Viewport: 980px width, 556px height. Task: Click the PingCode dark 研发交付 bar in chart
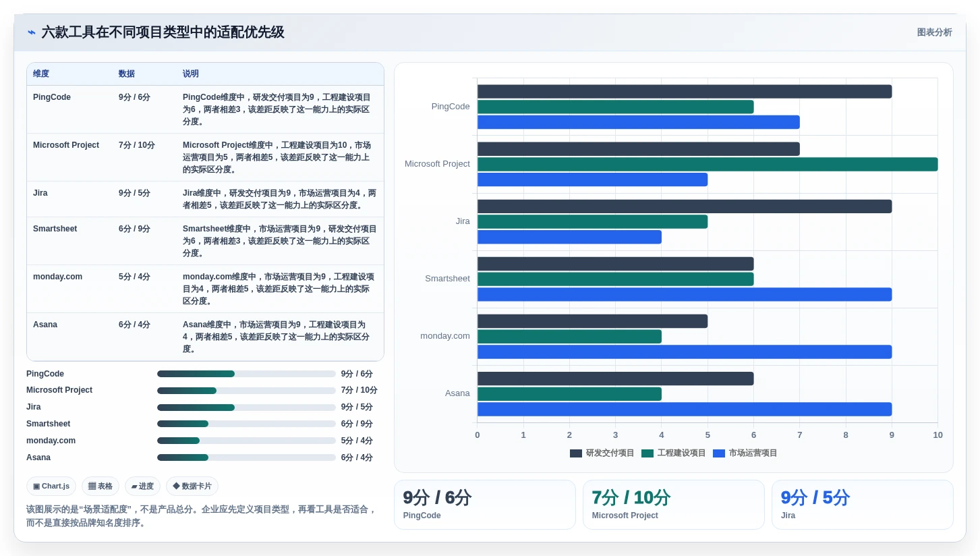[x=685, y=91]
